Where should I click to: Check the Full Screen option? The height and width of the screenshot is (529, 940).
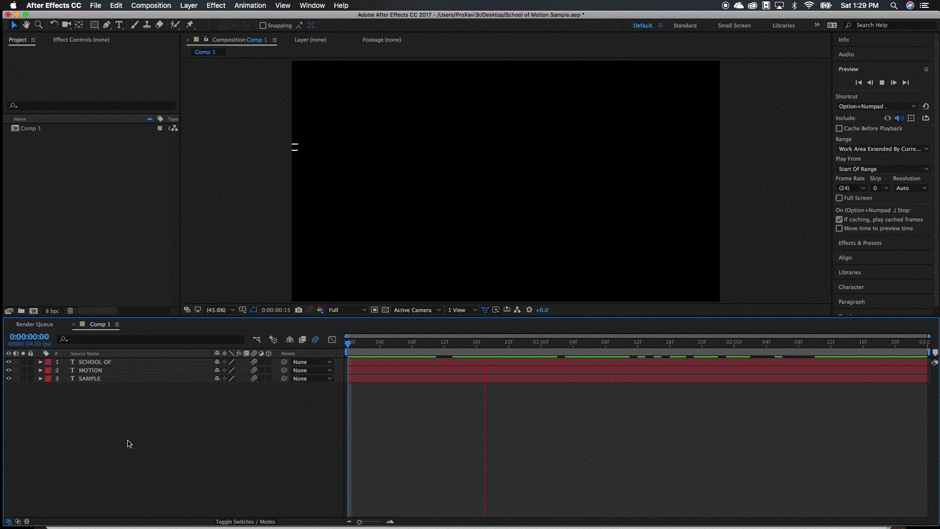click(839, 198)
